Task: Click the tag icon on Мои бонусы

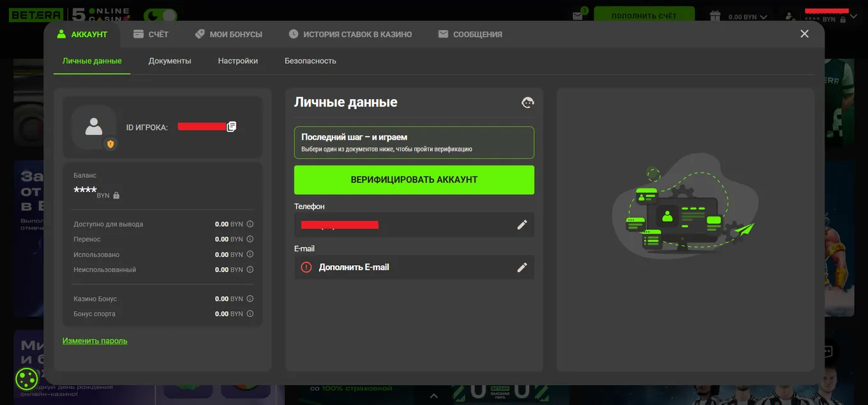Action: pyautogui.click(x=200, y=34)
